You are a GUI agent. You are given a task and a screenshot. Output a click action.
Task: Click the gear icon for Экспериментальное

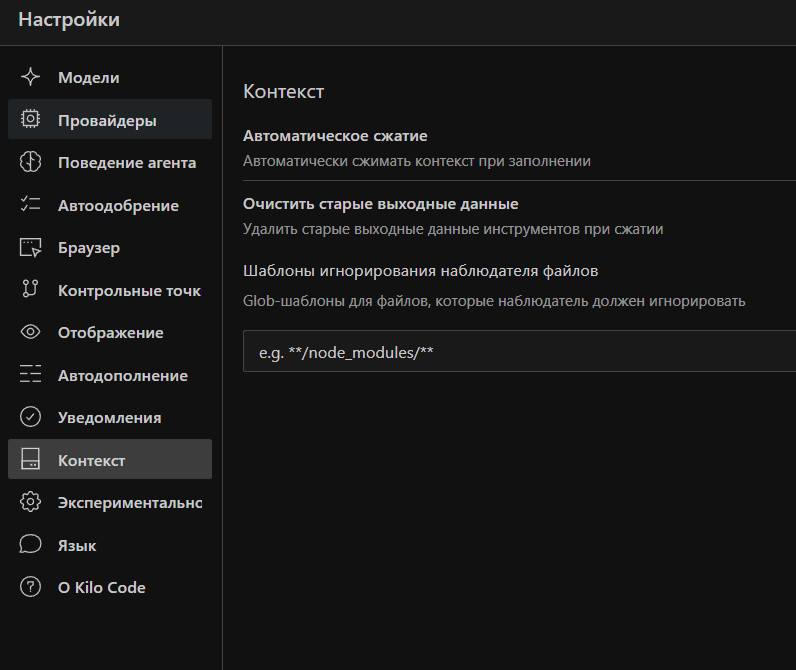coord(31,502)
